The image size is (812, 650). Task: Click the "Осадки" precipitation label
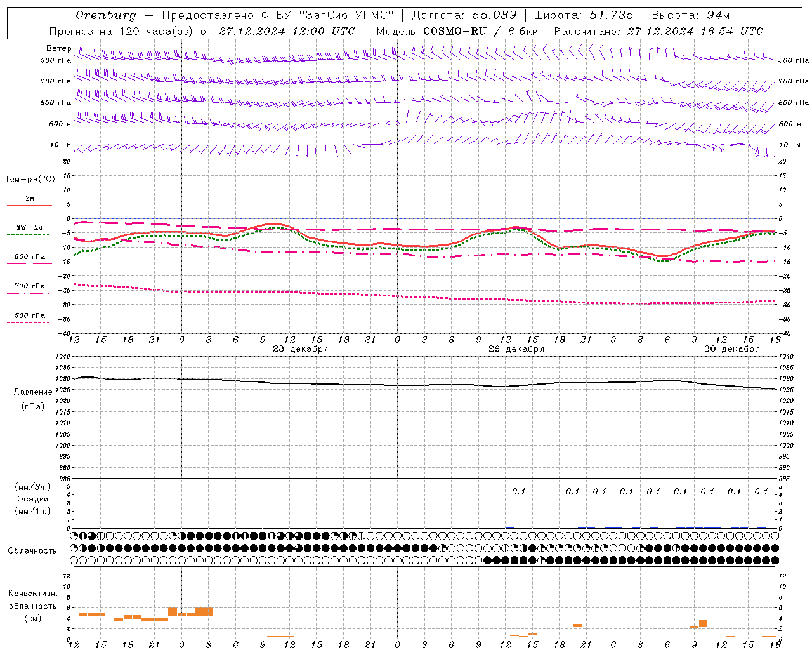[x=33, y=499]
